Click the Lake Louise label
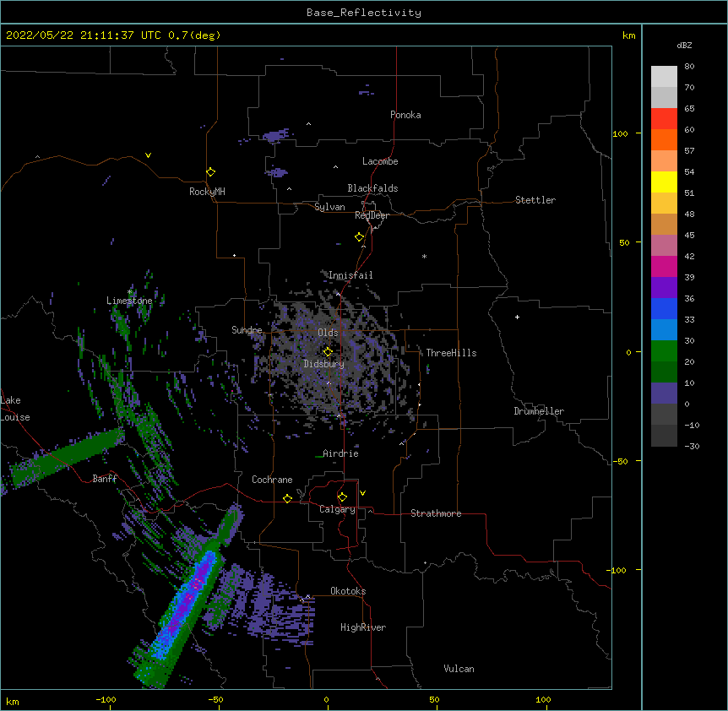 (15, 409)
